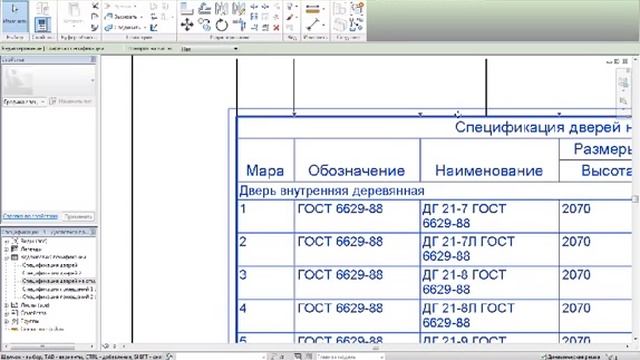Click mark number '4' cell
This screenshot has height=360, width=640.
click(243, 308)
